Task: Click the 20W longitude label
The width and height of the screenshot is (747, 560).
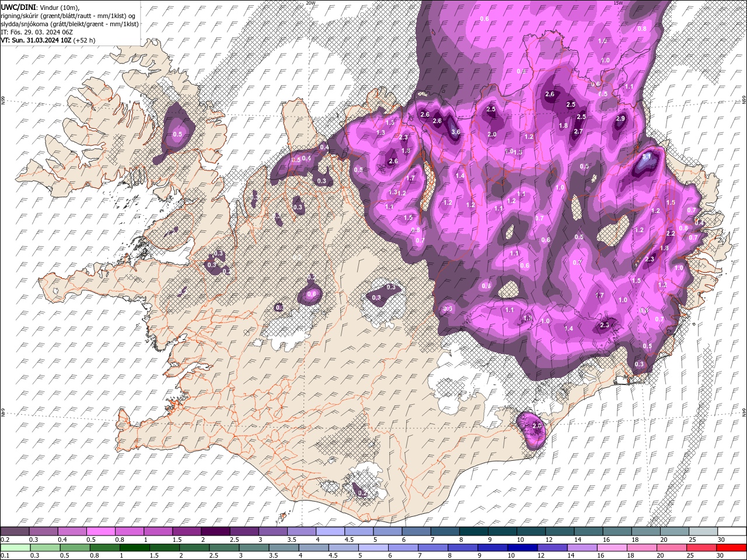Action: pyautogui.click(x=310, y=3)
